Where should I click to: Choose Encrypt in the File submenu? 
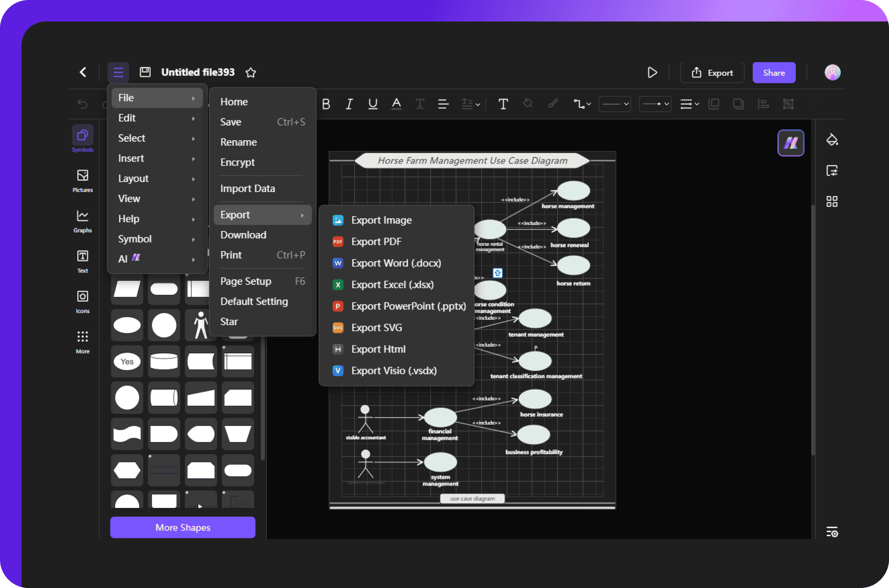pyautogui.click(x=262, y=163)
